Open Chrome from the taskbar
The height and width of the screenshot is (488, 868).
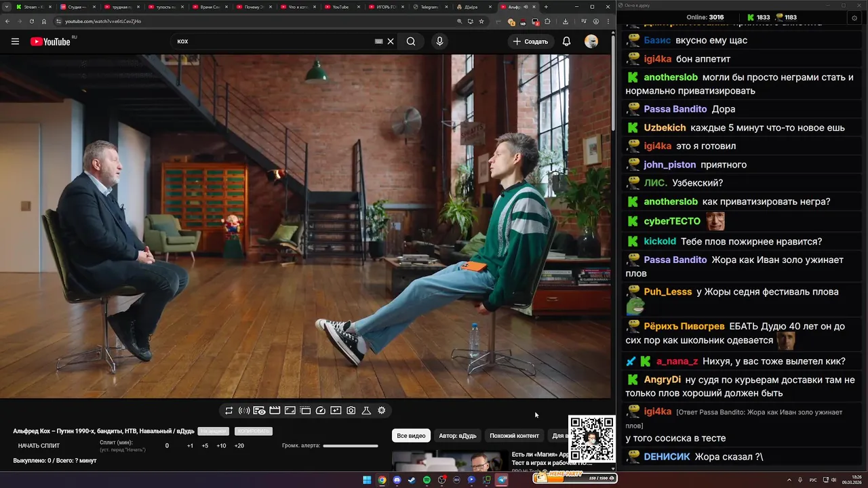click(x=382, y=480)
